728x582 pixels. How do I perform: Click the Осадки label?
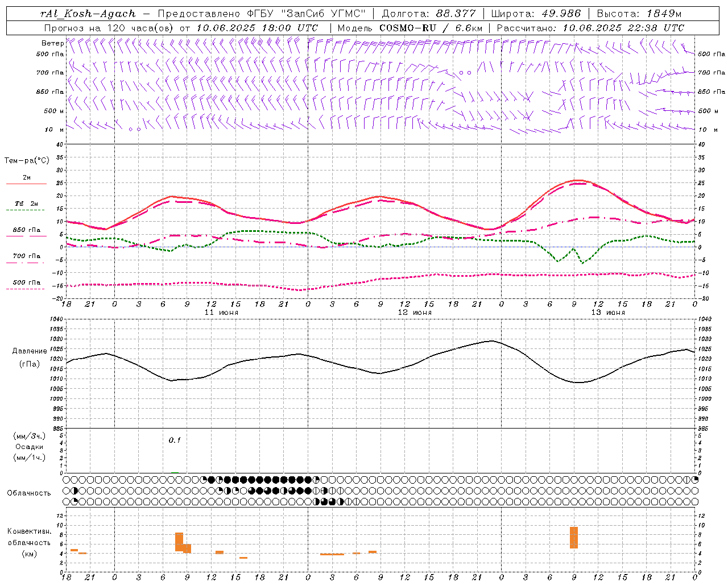[x=30, y=447]
